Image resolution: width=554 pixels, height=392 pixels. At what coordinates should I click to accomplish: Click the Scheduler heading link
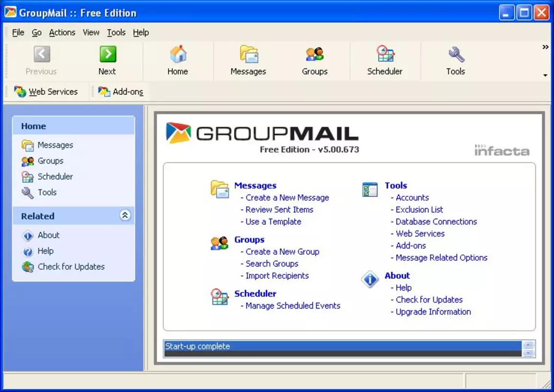click(256, 294)
